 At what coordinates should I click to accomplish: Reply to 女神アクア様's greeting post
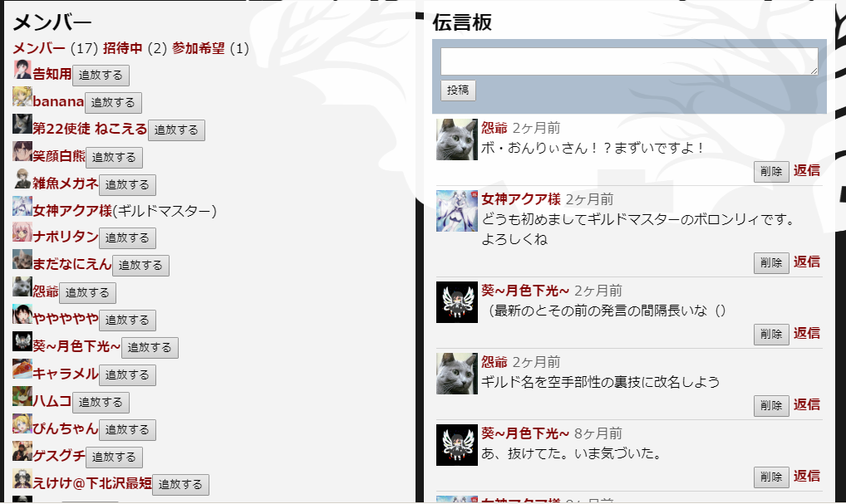tap(807, 262)
